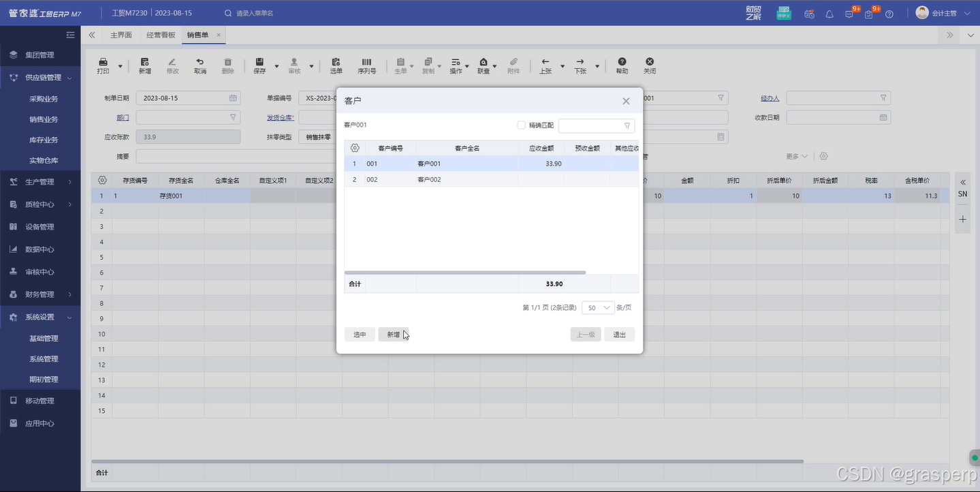This screenshot has width=980, height=492.
Task: Open 销售业务 in the sidebar
Action: [x=44, y=119]
